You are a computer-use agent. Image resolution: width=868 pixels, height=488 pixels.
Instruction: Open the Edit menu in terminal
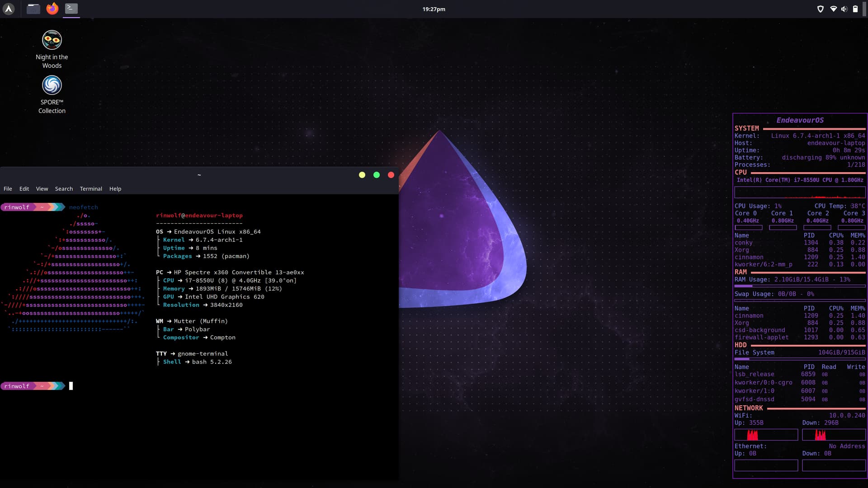pos(24,189)
